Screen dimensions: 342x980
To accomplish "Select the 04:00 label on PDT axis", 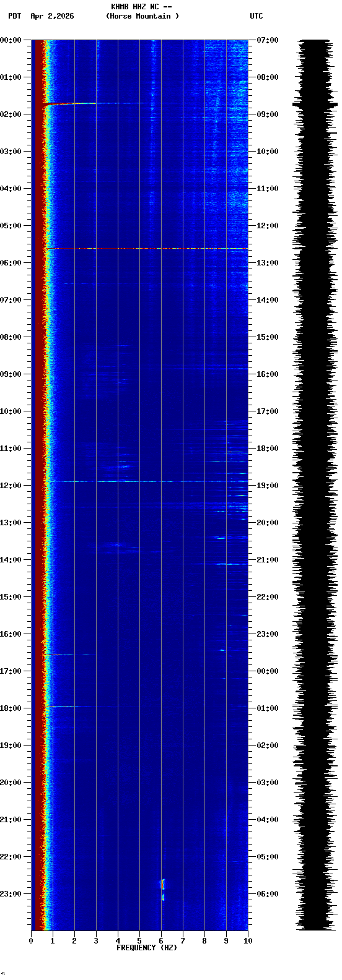I will click(11, 189).
